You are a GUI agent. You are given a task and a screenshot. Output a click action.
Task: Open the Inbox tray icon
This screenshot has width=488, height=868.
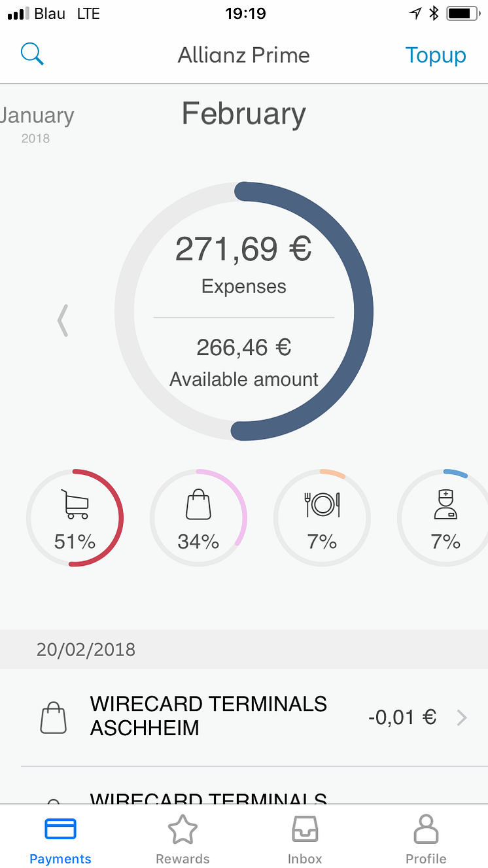click(305, 830)
